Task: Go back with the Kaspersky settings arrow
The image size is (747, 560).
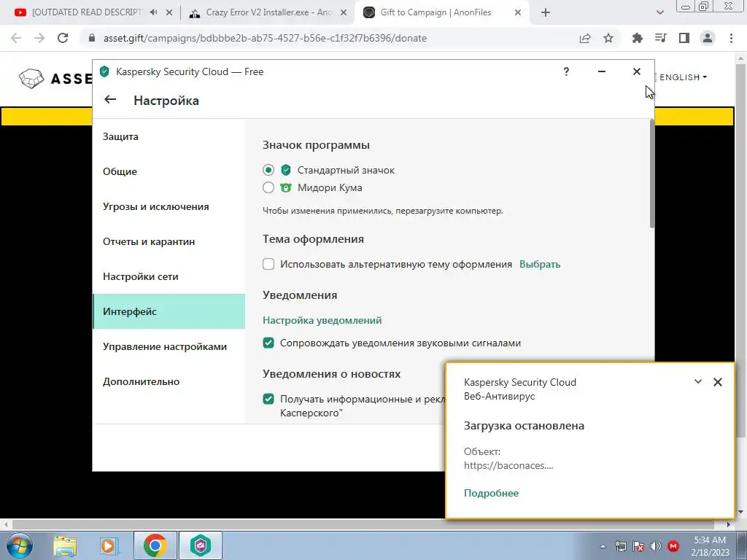Action: 110,99
